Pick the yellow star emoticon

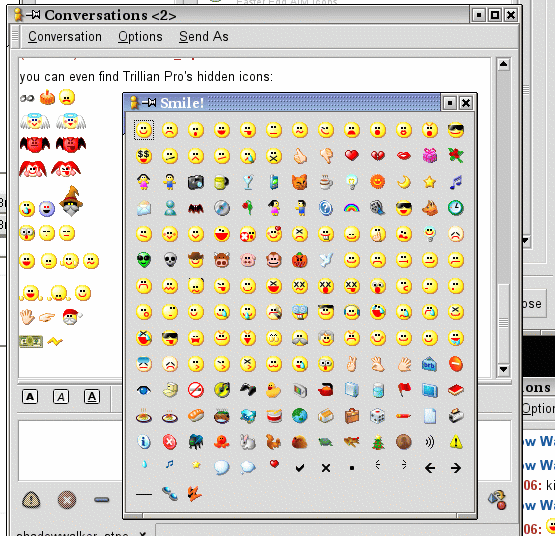[430, 182]
